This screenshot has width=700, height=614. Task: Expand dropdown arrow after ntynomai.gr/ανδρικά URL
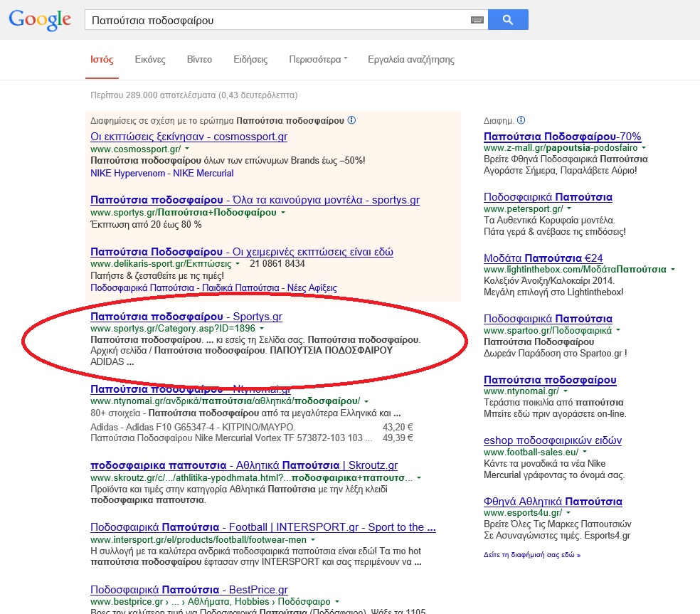click(x=366, y=401)
